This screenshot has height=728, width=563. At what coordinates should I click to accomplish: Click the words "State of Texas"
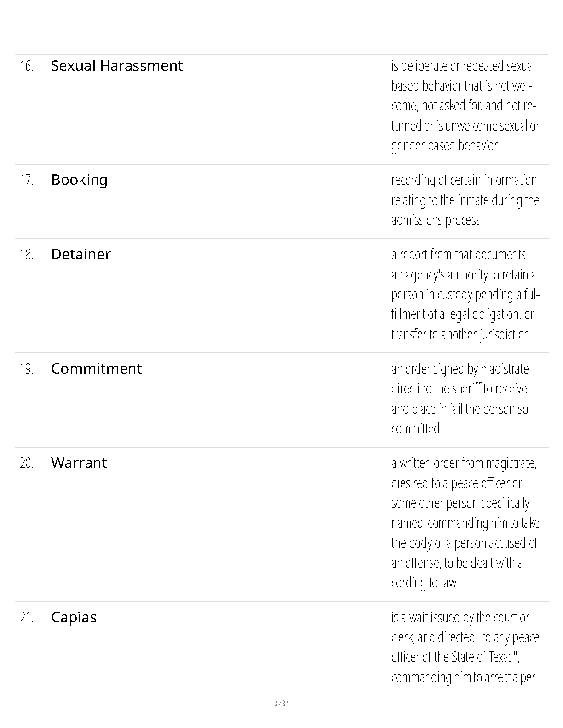(x=479, y=657)
